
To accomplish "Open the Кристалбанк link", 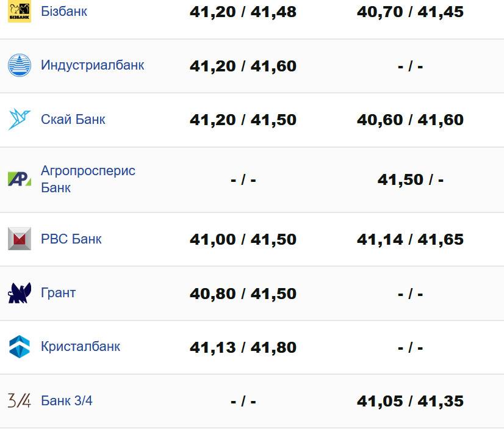I will coord(81,347).
